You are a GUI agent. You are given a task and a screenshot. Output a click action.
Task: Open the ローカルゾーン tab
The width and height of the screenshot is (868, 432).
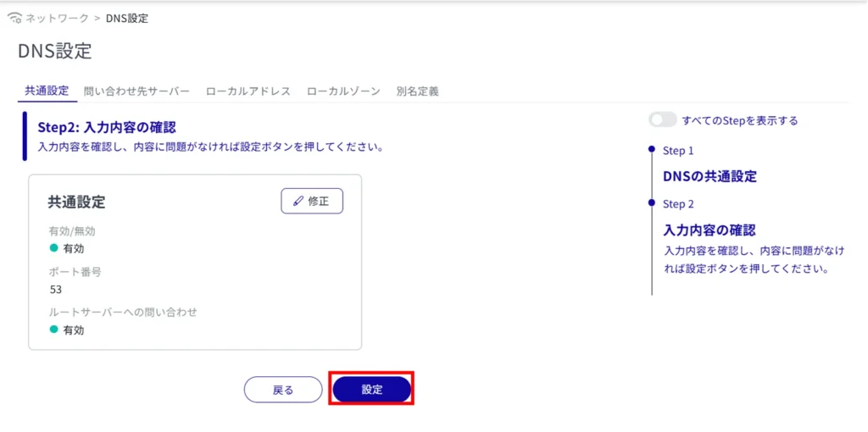tap(343, 91)
